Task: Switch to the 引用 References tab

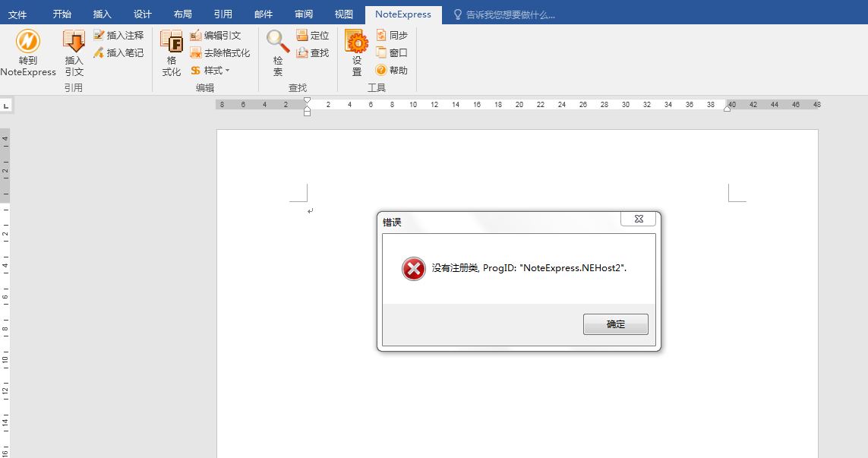Action: pos(223,14)
